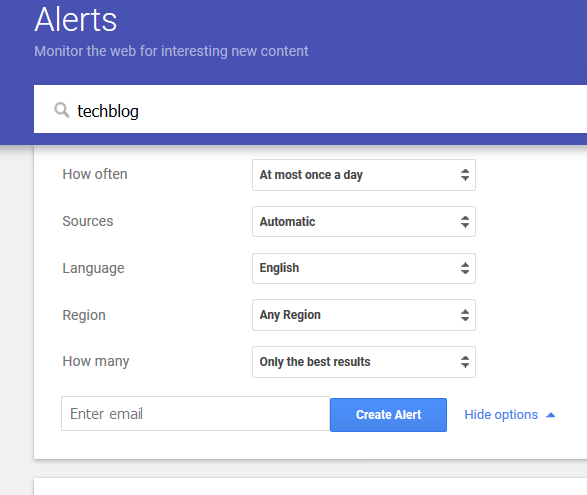
Task: Click the 'How many' dropdown arrows
Action: [465, 362]
